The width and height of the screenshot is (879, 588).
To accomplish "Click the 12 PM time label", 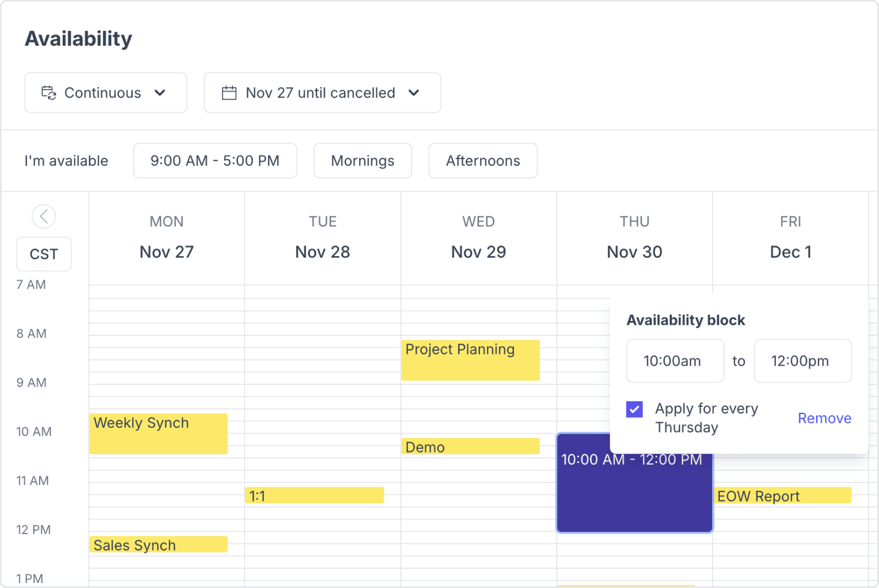I will click(x=34, y=530).
